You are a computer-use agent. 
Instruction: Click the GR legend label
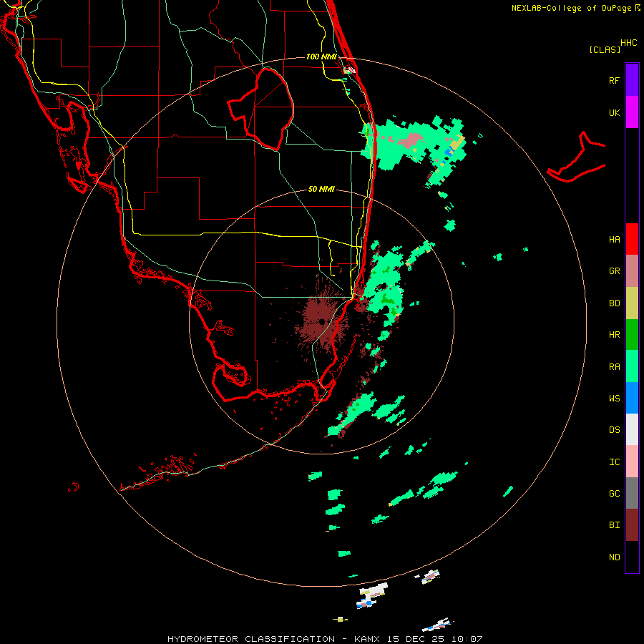point(614,271)
